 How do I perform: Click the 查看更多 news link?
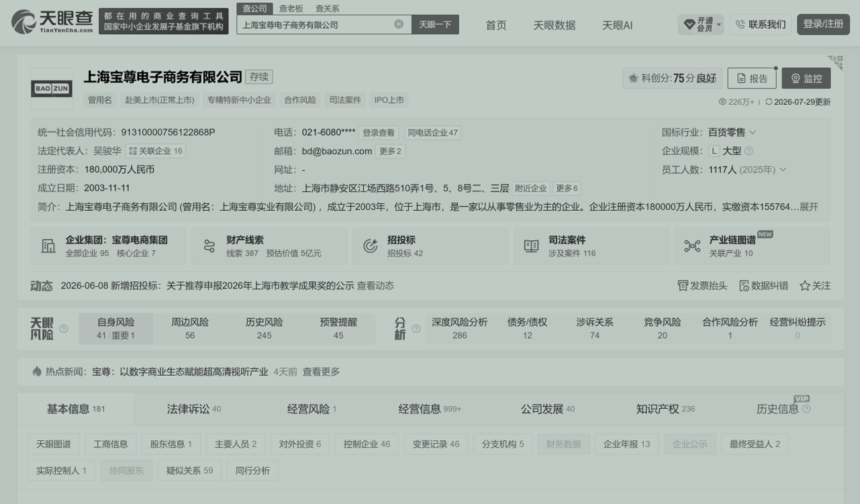click(x=321, y=372)
